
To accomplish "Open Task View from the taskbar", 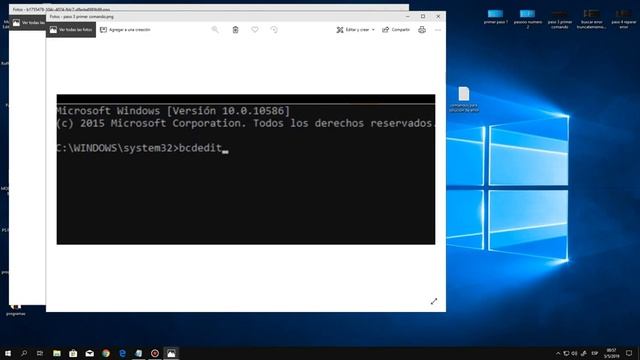I will [x=40, y=353].
